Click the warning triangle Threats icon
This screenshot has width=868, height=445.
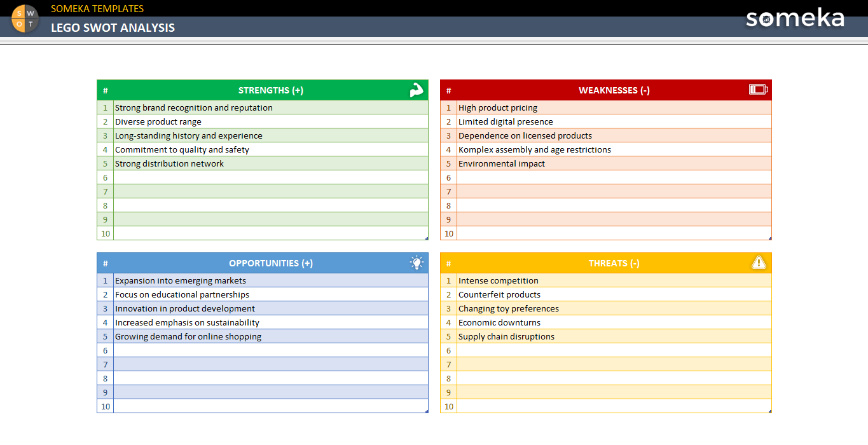(x=759, y=263)
